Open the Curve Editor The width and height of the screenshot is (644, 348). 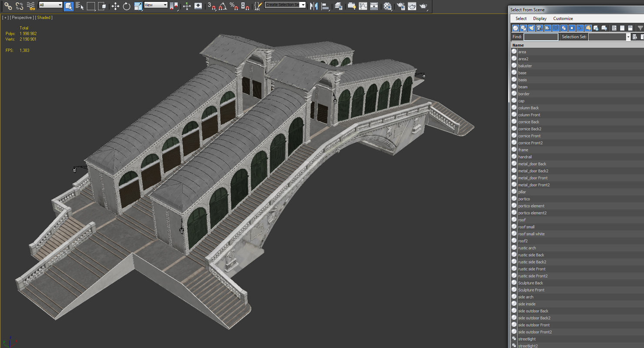click(x=363, y=6)
